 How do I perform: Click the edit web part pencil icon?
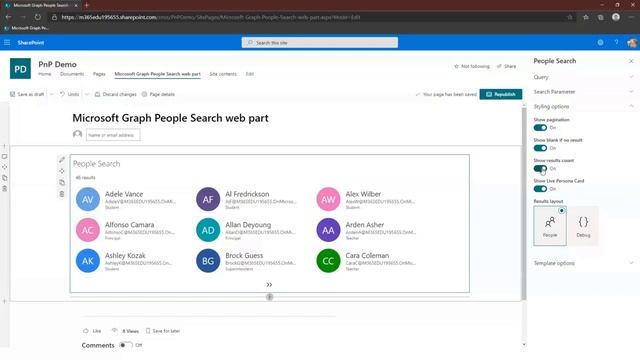pos(62,160)
